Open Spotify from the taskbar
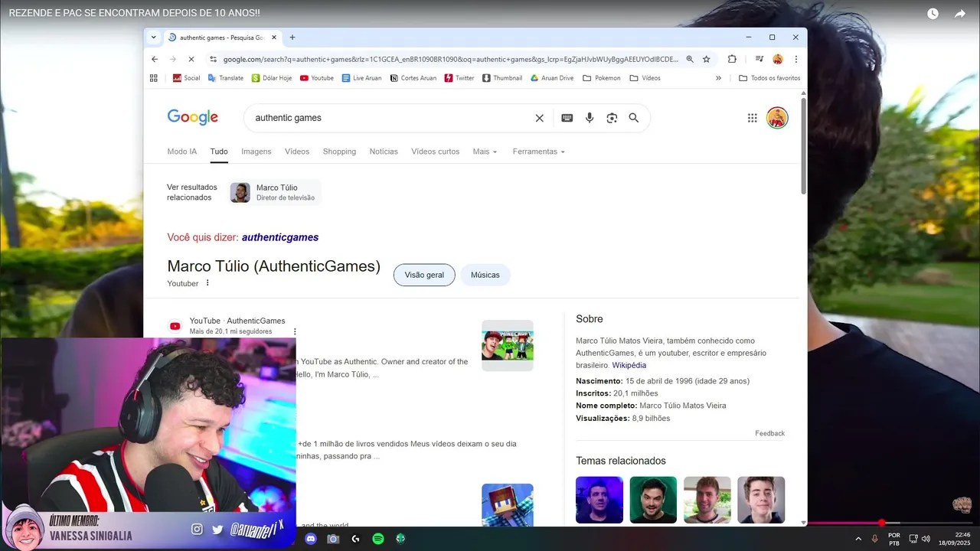Screen dimensions: 980x551 [x=377, y=539]
